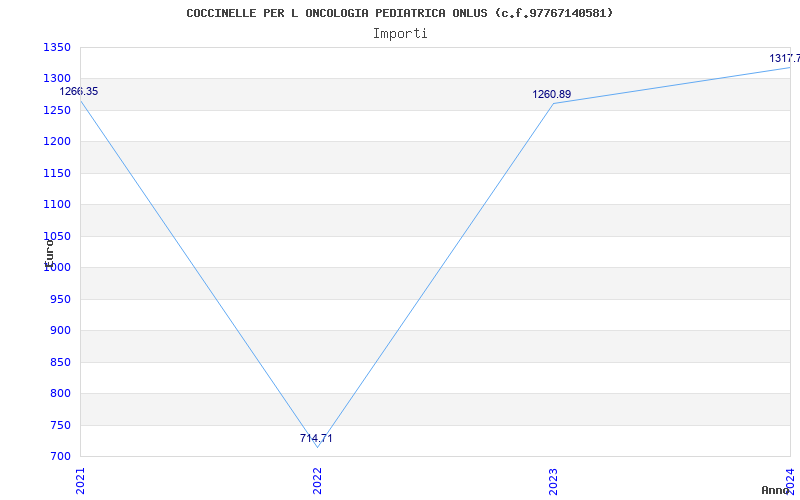The width and height of the screenshot is (800, 500).
Task: Click the 800 y-axis value
Action: (60, 393)
